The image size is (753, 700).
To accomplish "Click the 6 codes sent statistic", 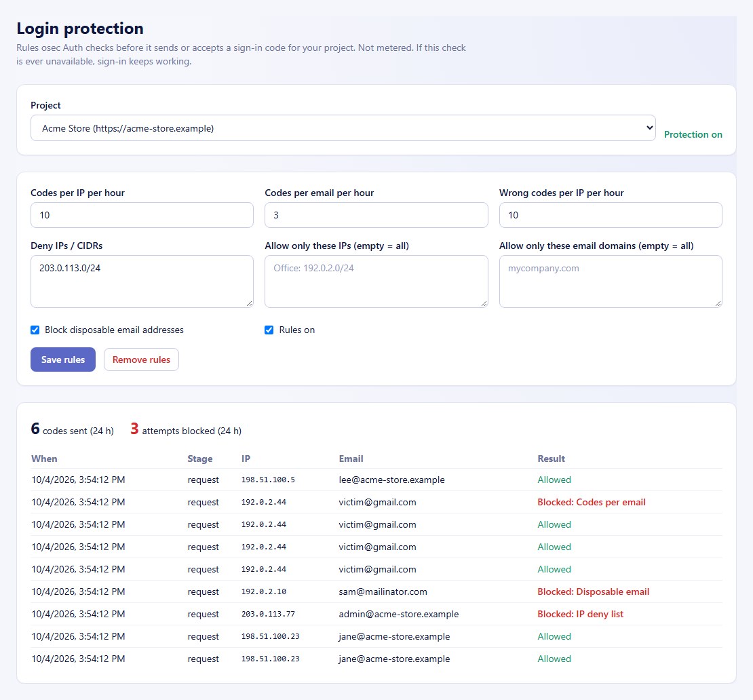I will (73, 429).
